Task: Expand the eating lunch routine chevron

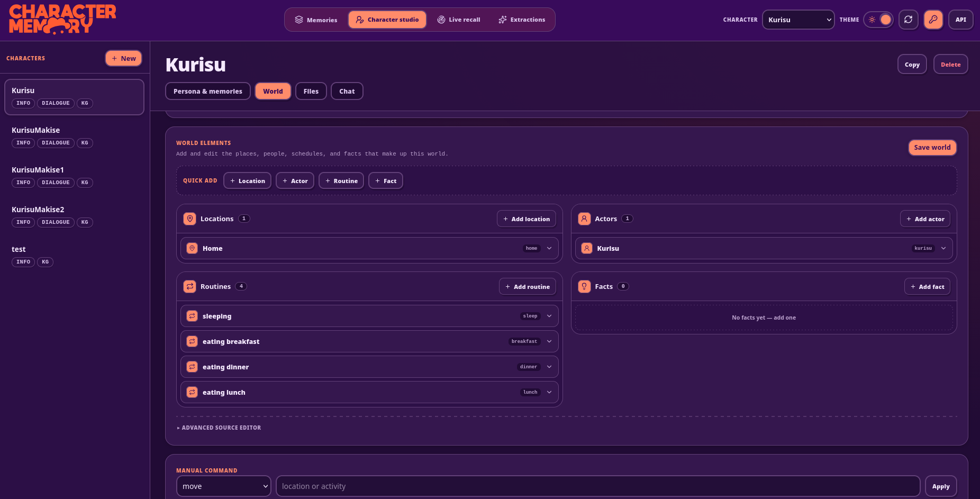Action: click(549, 392)
